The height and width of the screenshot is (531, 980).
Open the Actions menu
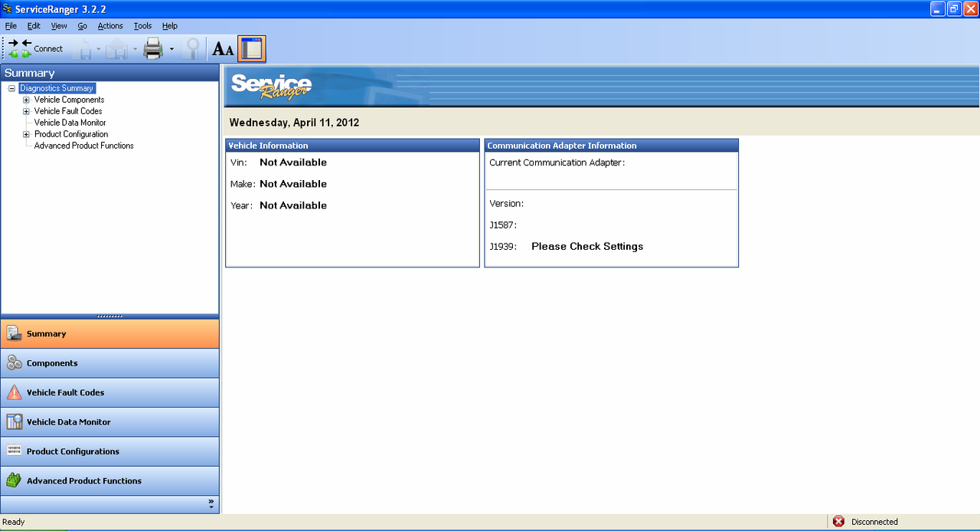tap(110, 26)
